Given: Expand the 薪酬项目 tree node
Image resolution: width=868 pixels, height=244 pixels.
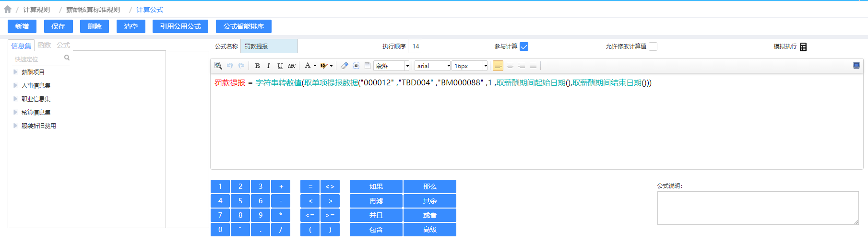Looking at the screenshot, I should pyautogui.click(x=15, y=72).
